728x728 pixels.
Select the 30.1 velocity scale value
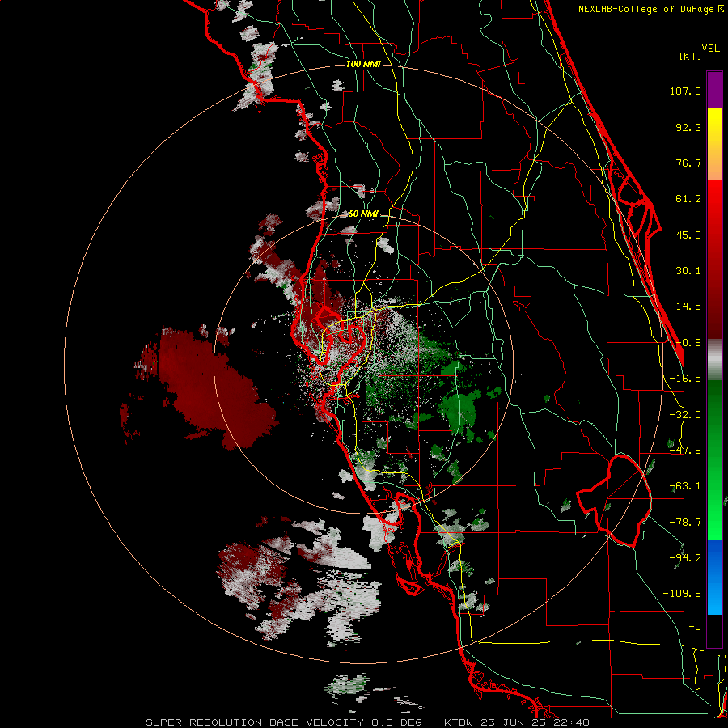pos(688,271)
